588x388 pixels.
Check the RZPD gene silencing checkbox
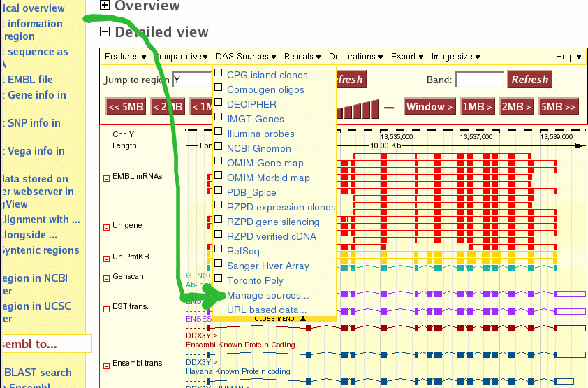(219, 219)
